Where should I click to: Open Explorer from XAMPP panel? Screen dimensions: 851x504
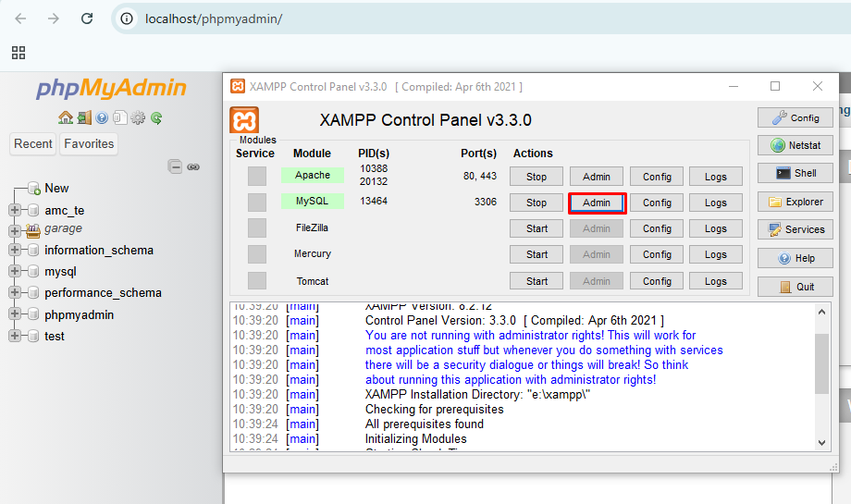(795, 202)
